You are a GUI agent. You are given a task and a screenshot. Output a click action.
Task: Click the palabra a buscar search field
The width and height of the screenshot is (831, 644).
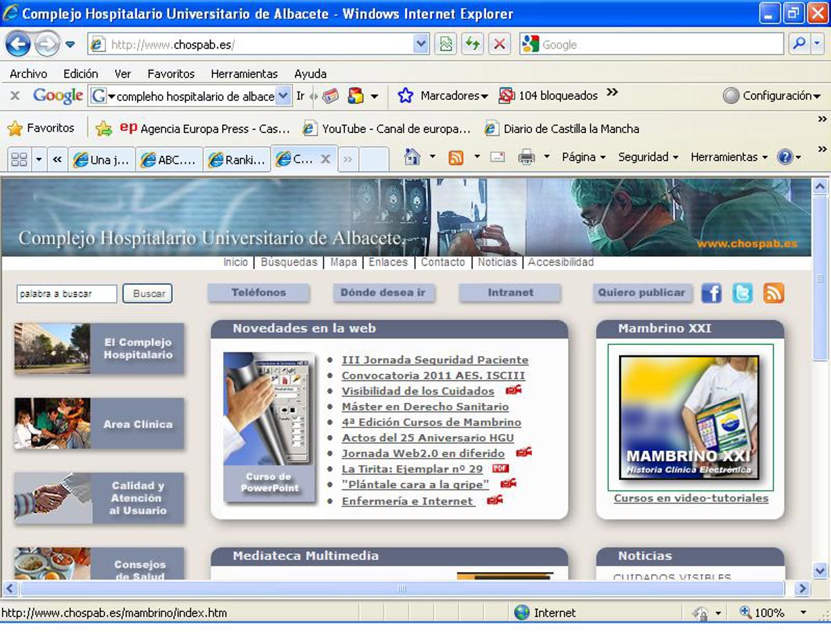click(66, 294)
